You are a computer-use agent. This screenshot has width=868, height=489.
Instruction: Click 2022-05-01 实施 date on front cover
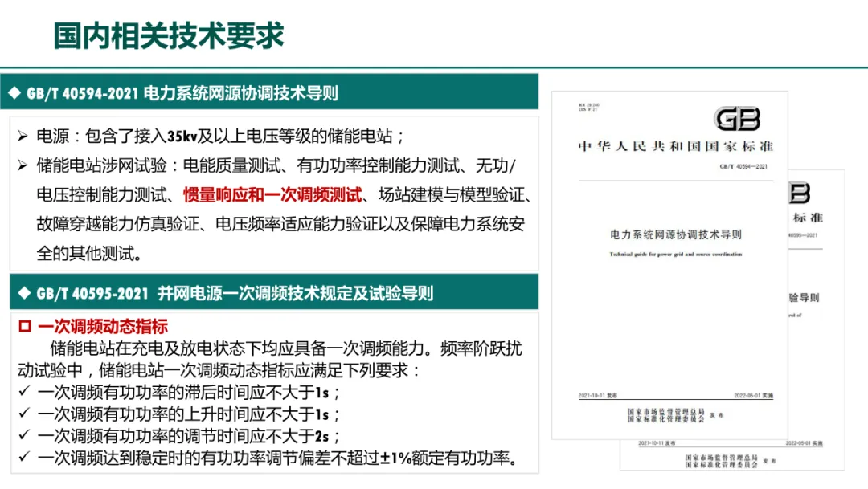(753, 396)
